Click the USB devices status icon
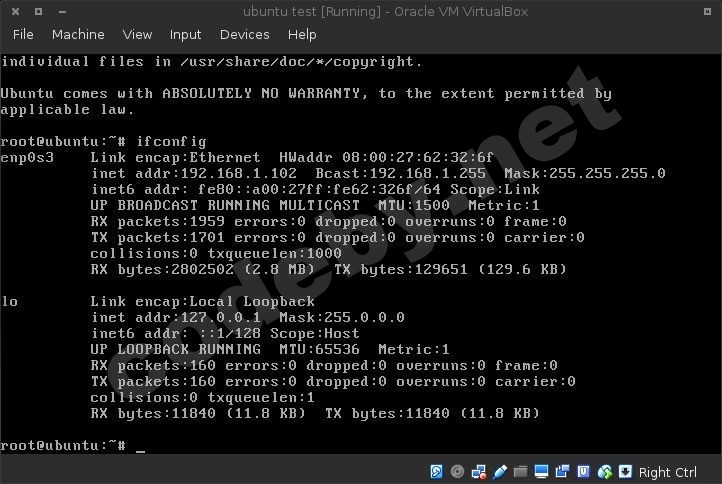722x484 pixels. 500,472
